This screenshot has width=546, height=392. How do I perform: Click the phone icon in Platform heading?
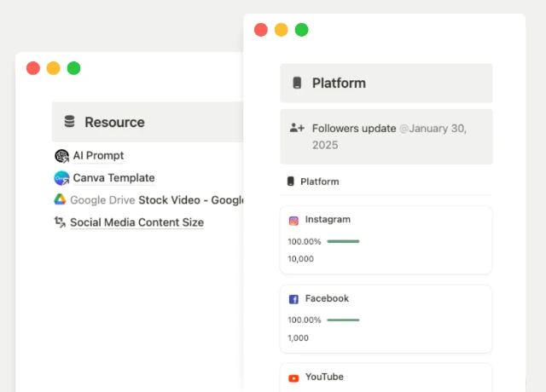[x=297, y=84]
